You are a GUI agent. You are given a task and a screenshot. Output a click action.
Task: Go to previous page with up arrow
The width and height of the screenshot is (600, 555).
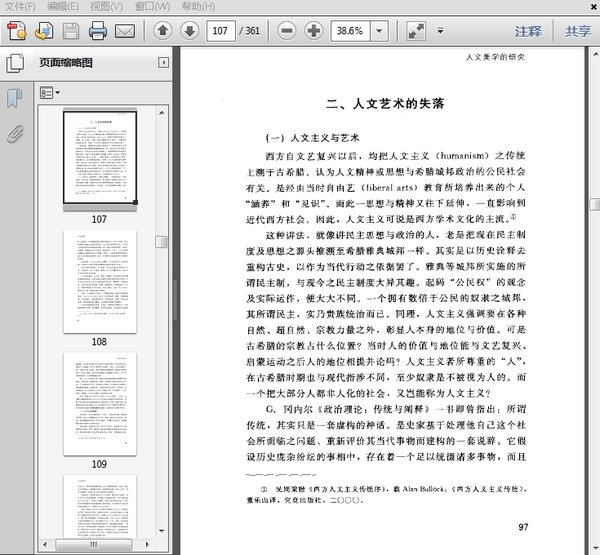163,31
